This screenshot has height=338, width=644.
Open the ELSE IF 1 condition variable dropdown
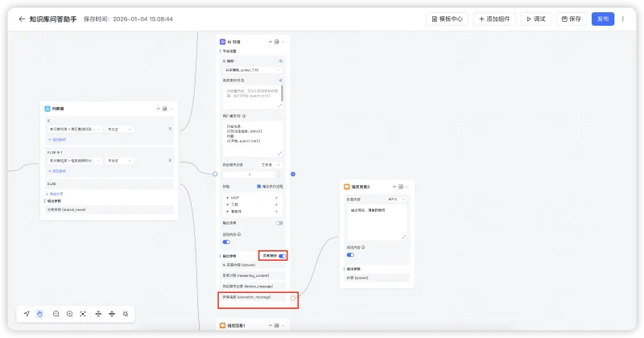75,161
